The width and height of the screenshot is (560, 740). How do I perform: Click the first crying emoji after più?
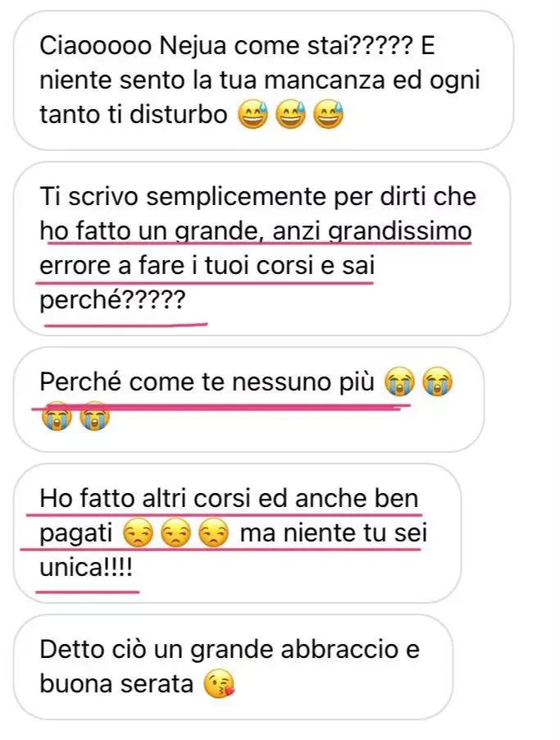(x=399, y=382)
